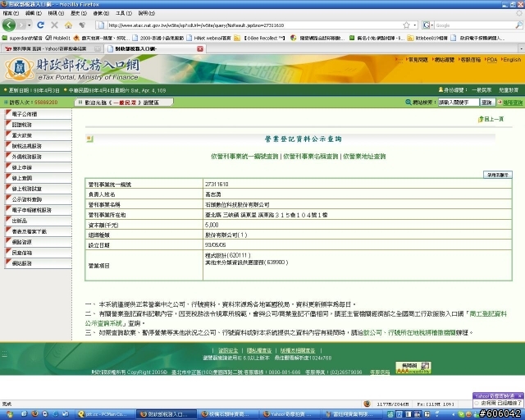Viewport: 525px width, 420px height.
Task: Click the forward navigation arrow
Action: [21, 25]
